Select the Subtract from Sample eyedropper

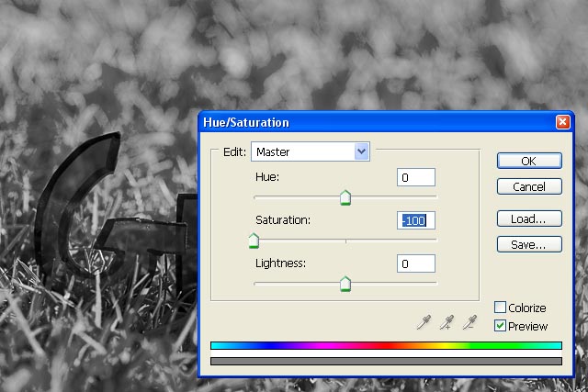pyautogui.click(x=469, y=322)
